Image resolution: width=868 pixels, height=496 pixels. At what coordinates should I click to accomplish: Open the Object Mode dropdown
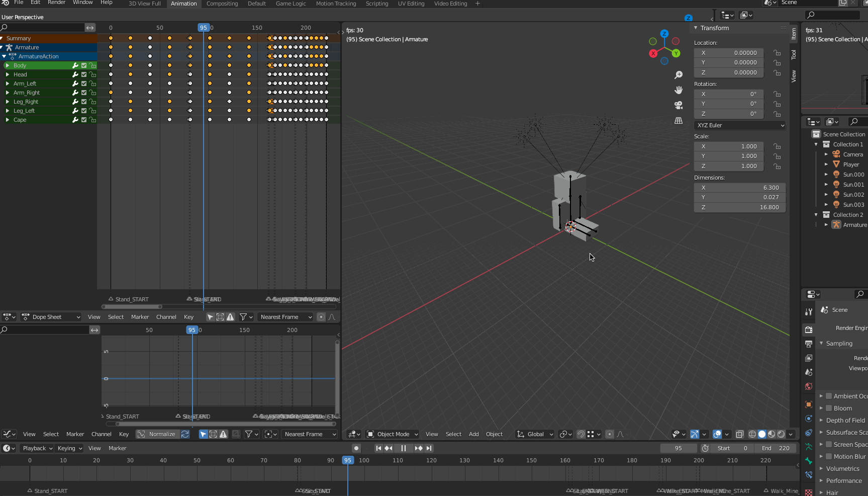[393, 434]
